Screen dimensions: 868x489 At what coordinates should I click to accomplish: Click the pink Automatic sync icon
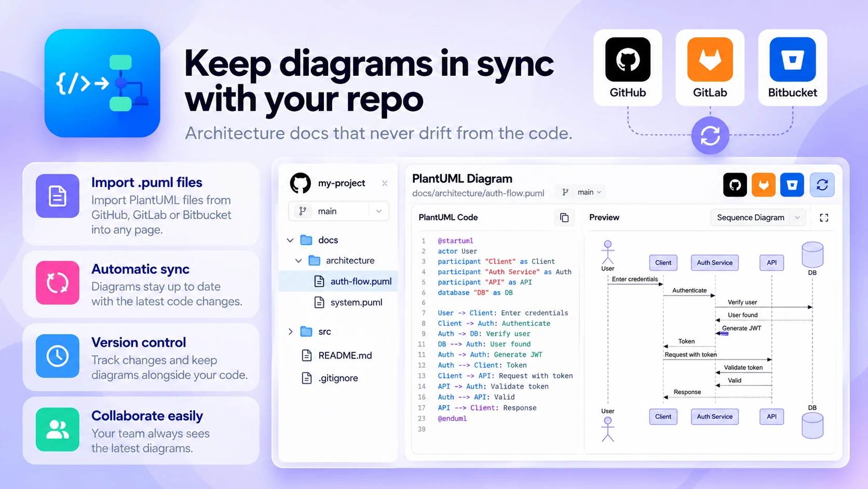pos(58,283)
